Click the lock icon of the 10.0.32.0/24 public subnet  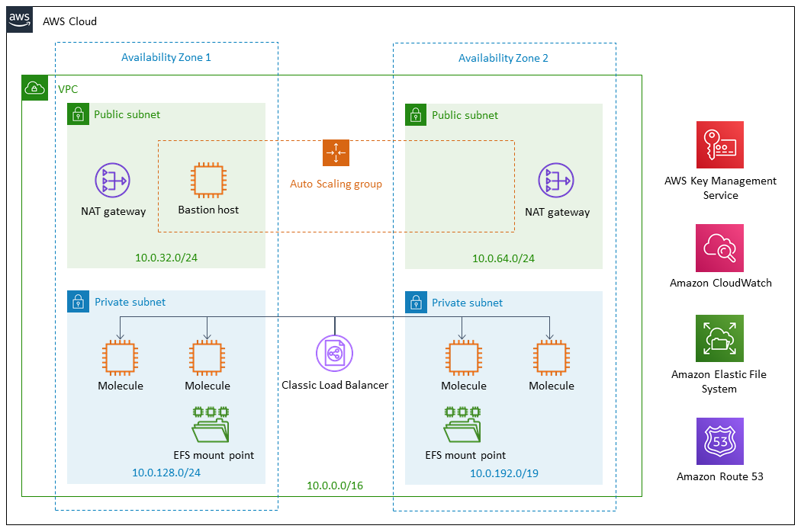pyautogui.click(x=78, y=114)
